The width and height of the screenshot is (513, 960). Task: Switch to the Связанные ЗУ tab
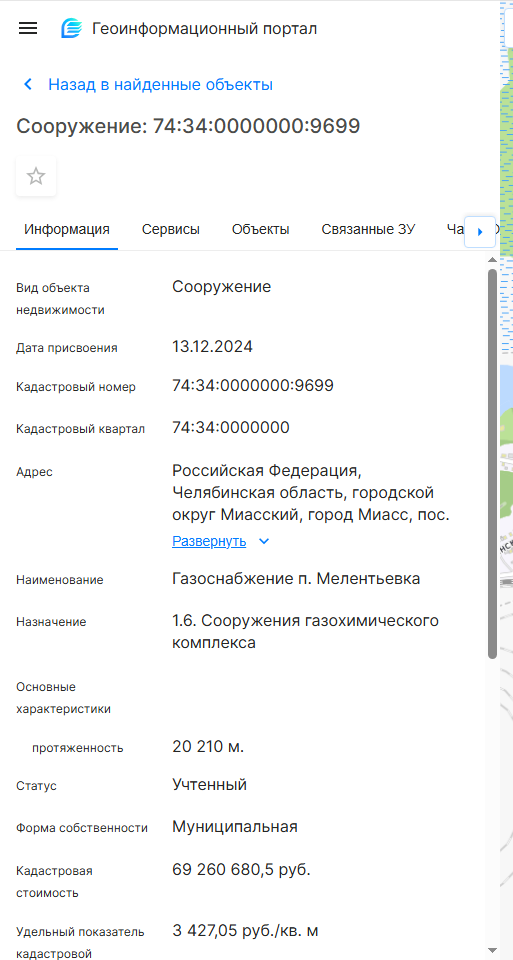click(x=369, y=230)
